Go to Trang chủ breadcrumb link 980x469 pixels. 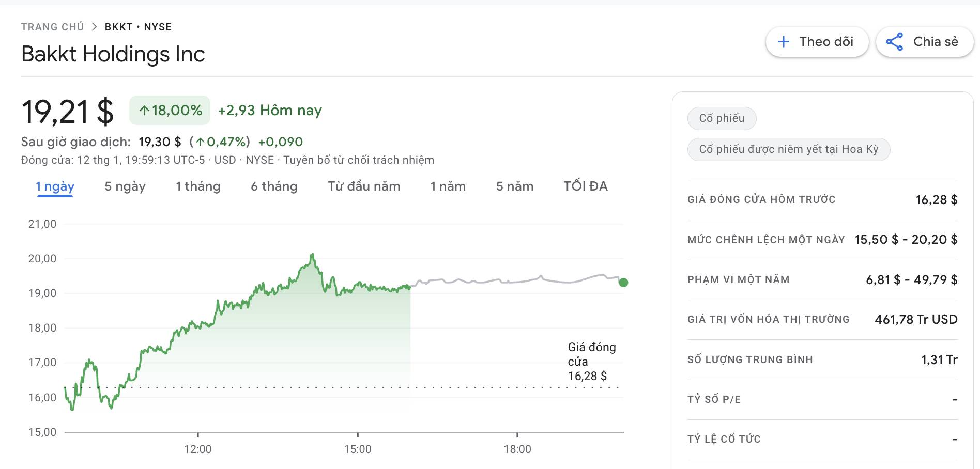52,27
